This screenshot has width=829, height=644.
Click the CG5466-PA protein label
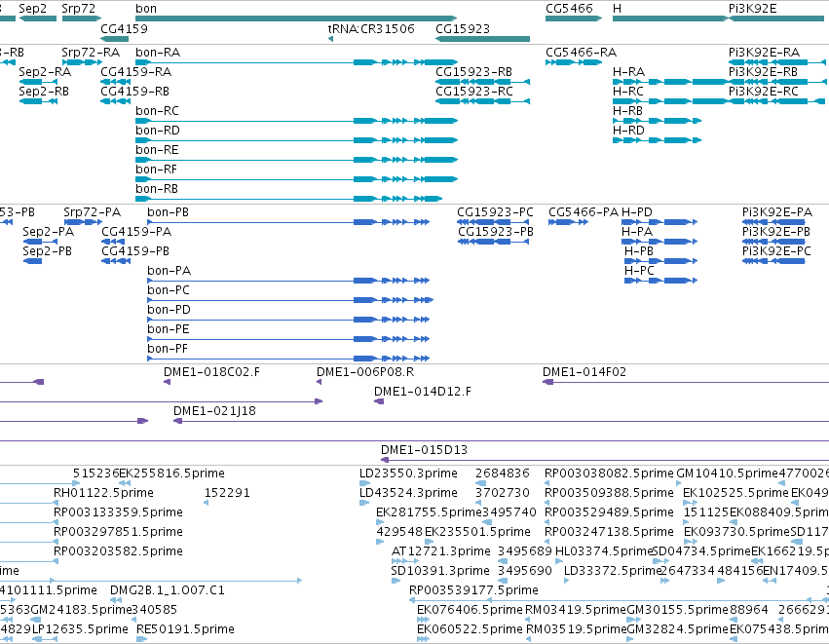(584, 212)
